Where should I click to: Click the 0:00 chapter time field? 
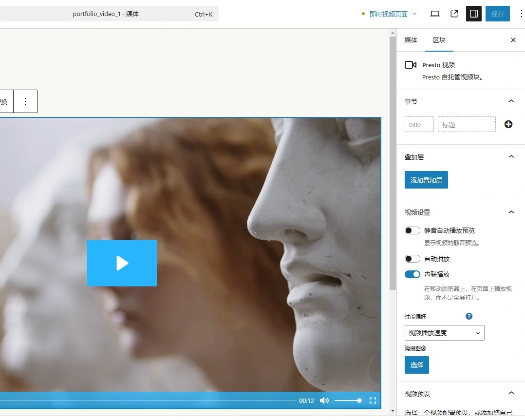pos(419,124)
